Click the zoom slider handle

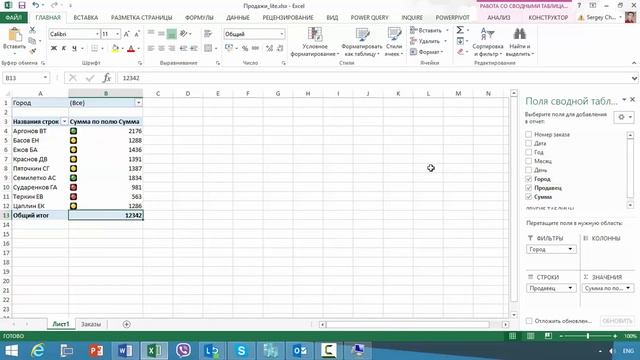[x=588, y=336]
